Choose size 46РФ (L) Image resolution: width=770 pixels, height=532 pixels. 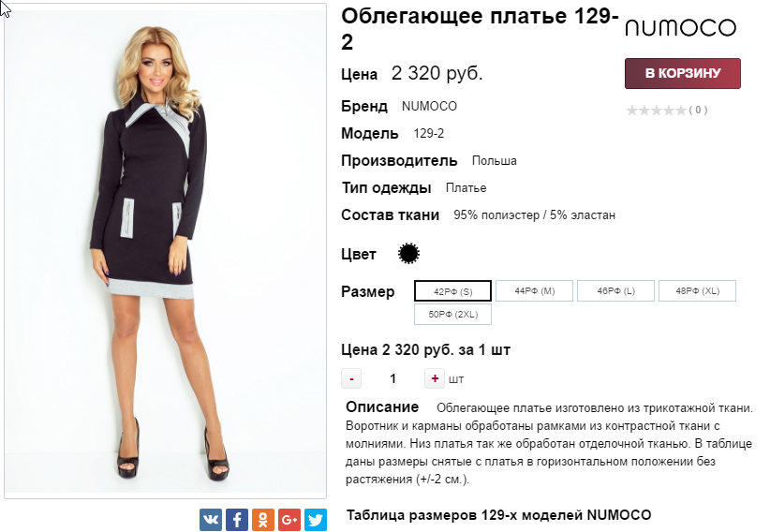coord(615,290)
